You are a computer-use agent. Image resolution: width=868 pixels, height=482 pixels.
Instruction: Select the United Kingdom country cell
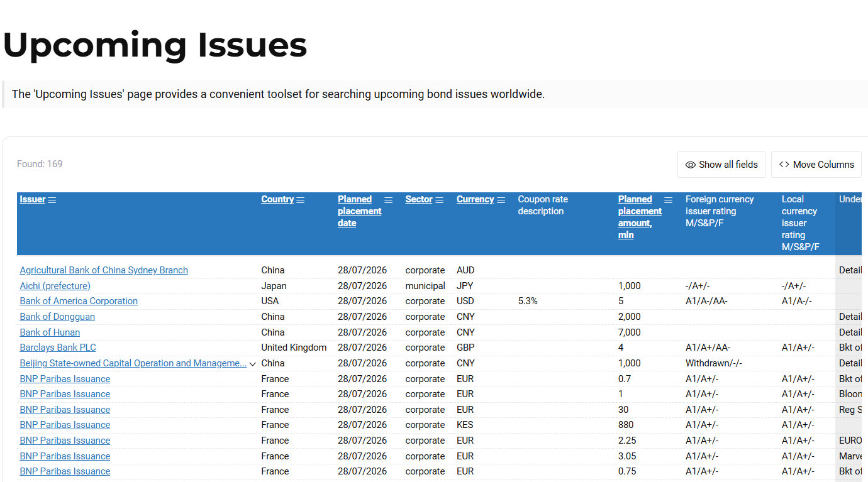(x=294, y=348)
